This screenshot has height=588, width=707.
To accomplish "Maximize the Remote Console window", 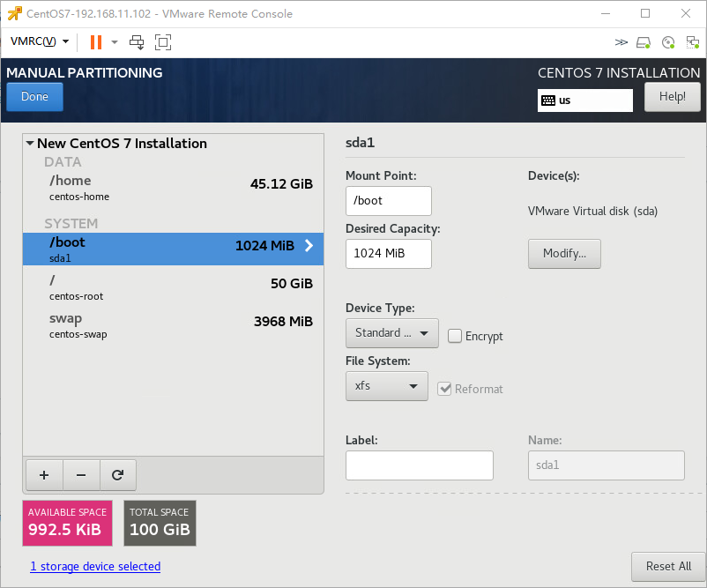I will pos(645,13).
